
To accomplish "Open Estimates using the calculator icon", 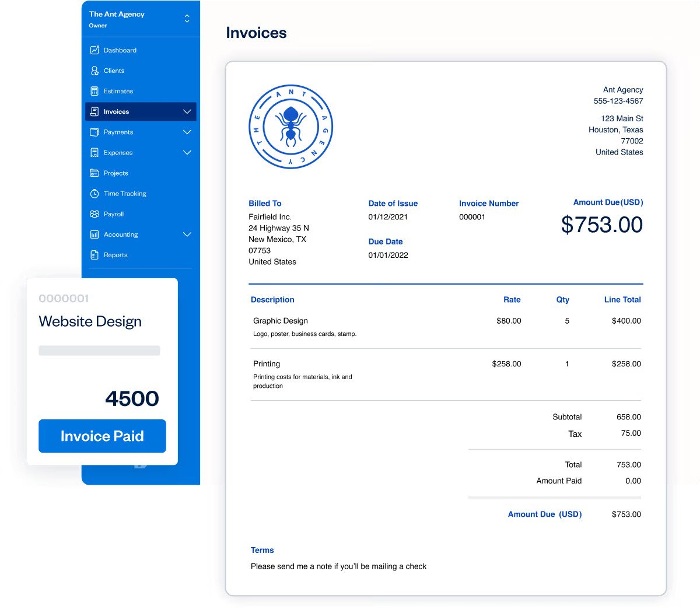I will (94, 91).
